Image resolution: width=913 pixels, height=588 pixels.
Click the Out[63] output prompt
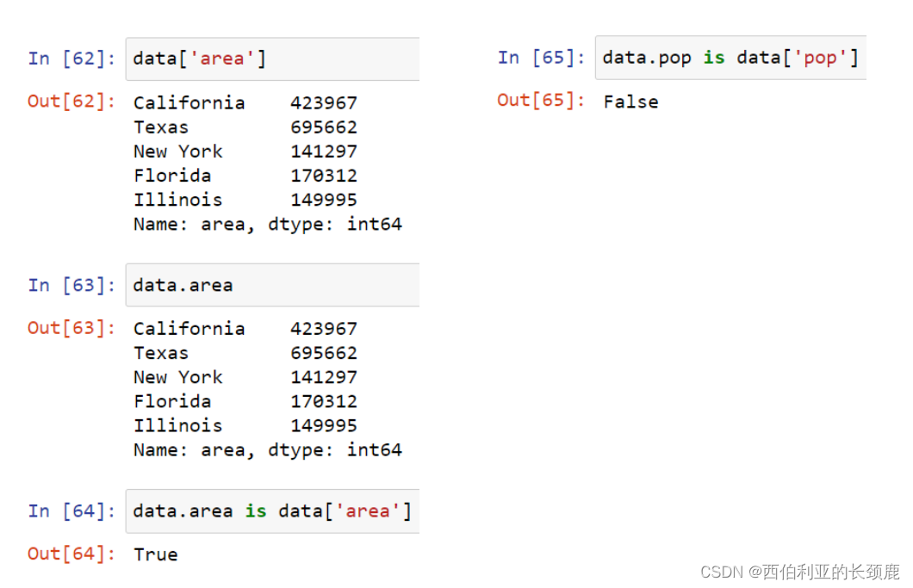pos(71,328)
